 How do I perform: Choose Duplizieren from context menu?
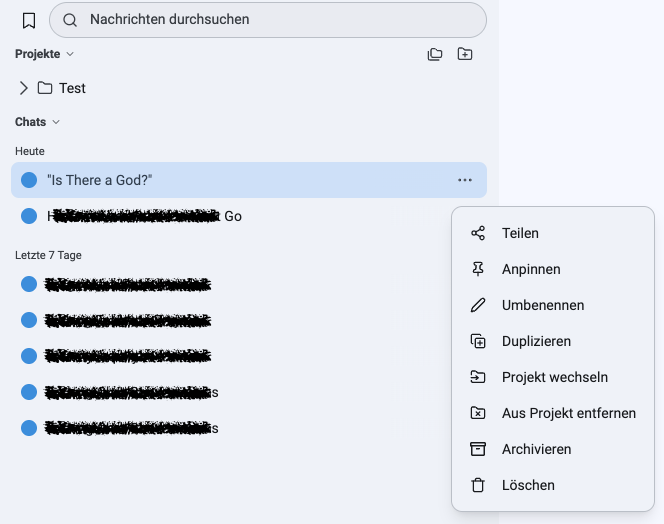[x=553, y=341]
